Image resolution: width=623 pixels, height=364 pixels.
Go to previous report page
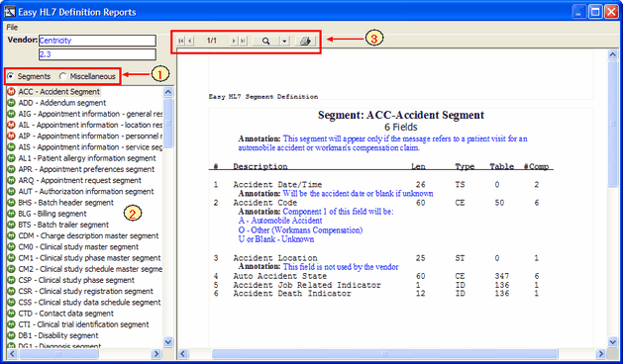pyautogui.click(x=189, y=41)
